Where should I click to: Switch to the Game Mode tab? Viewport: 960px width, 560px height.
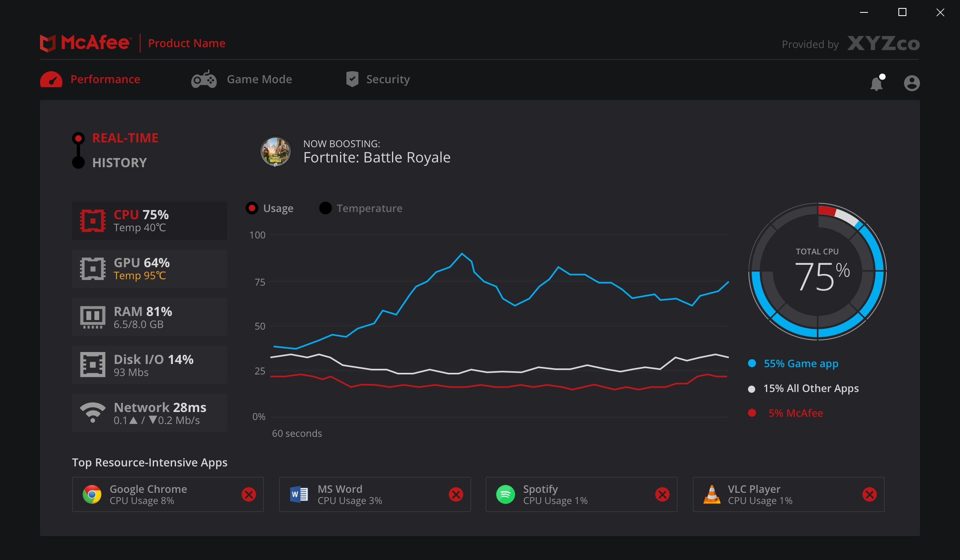(242, 79)
